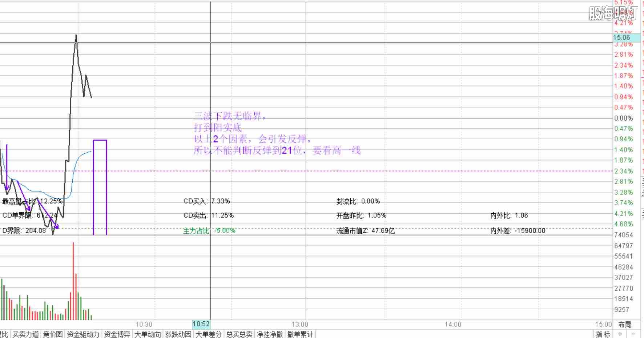Click the CD买入 7.33% statistic
The image size is (644, 338).
[x=207, y=201]
